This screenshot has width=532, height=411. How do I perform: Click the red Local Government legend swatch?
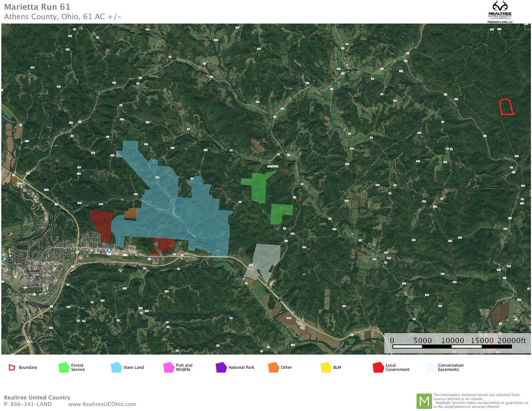[x=378, y=367]
